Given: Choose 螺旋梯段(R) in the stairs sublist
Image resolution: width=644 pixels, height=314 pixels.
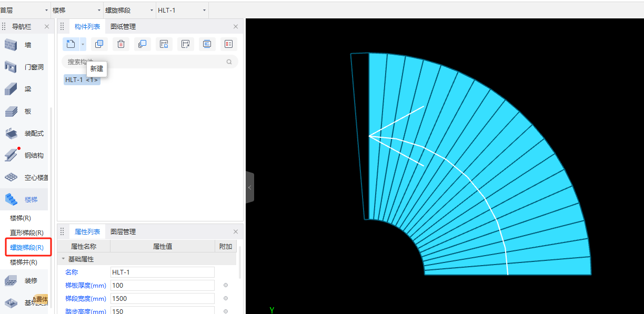Looking at the screenshot, I should (x=27, y=247).
